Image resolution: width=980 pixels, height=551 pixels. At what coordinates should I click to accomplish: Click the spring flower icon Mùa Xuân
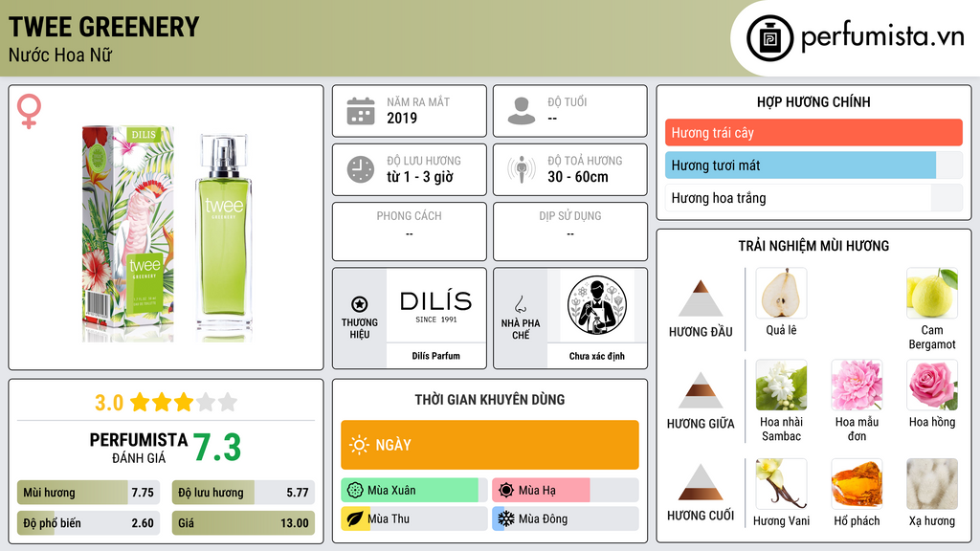(355, 491)
